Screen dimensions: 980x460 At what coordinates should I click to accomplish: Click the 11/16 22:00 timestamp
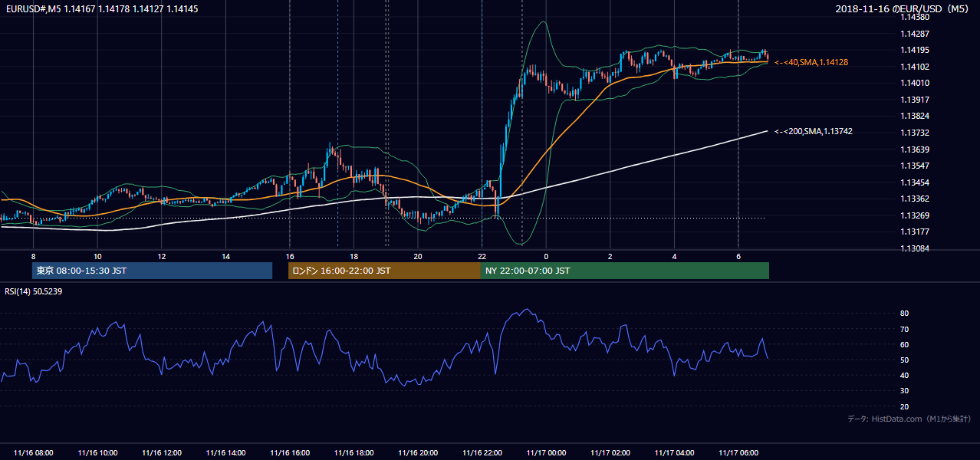482,453
